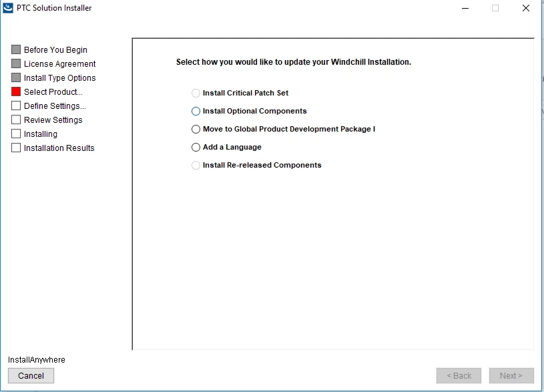544x392 pixels.
Task: Click 'Install Type Options' step label
Action: [x=59, y=77]
